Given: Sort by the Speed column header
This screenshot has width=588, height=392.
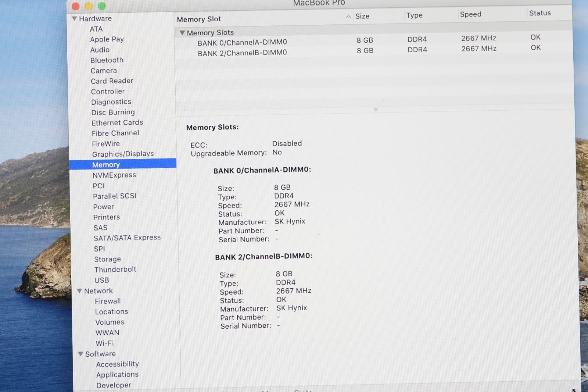Looking at the screenshot, I should coord(470,14).
